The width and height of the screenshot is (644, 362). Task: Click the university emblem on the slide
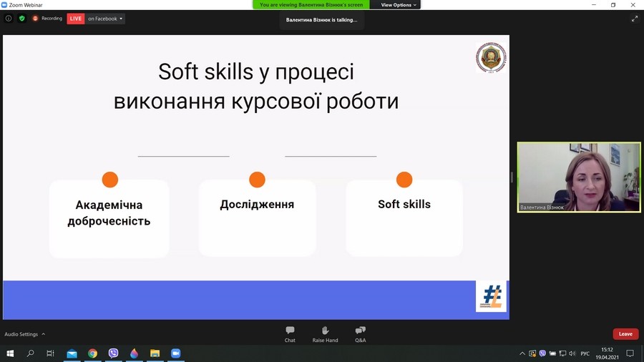491,57
